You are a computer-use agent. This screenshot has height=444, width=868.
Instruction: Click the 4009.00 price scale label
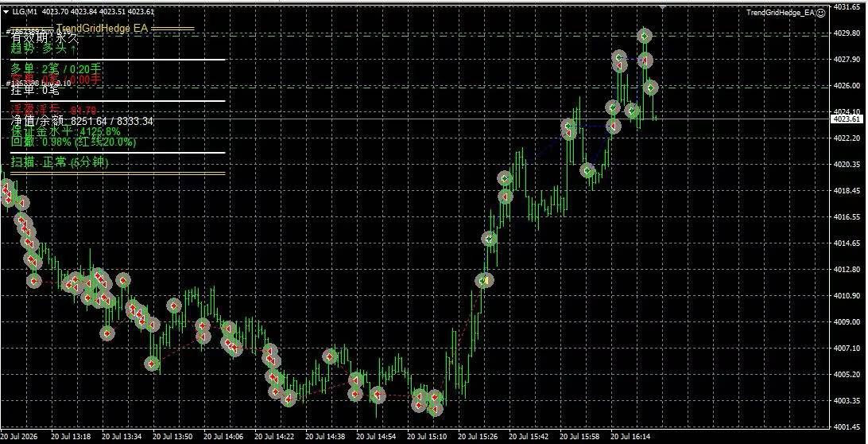[x=847, y=322]
